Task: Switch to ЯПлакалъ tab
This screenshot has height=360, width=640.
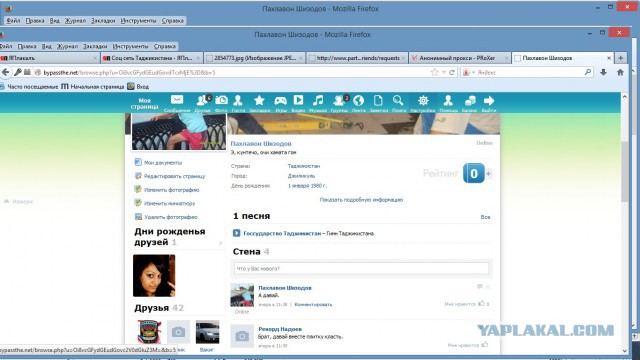Action: tap(49, 58)
